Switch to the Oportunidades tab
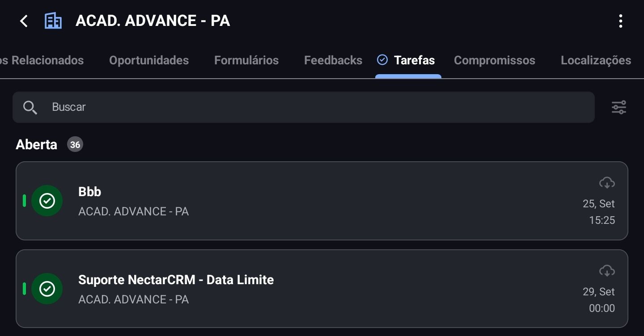This screenshot has width=644, height=336. [x=149, y=60]
